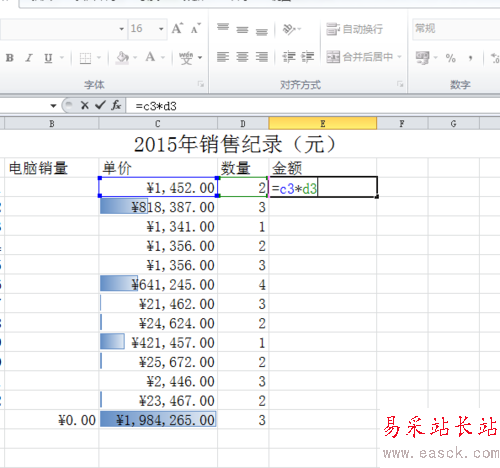Click the editing cell =c3*d3
The image size is (500, 468).
[x=323, y=187]
